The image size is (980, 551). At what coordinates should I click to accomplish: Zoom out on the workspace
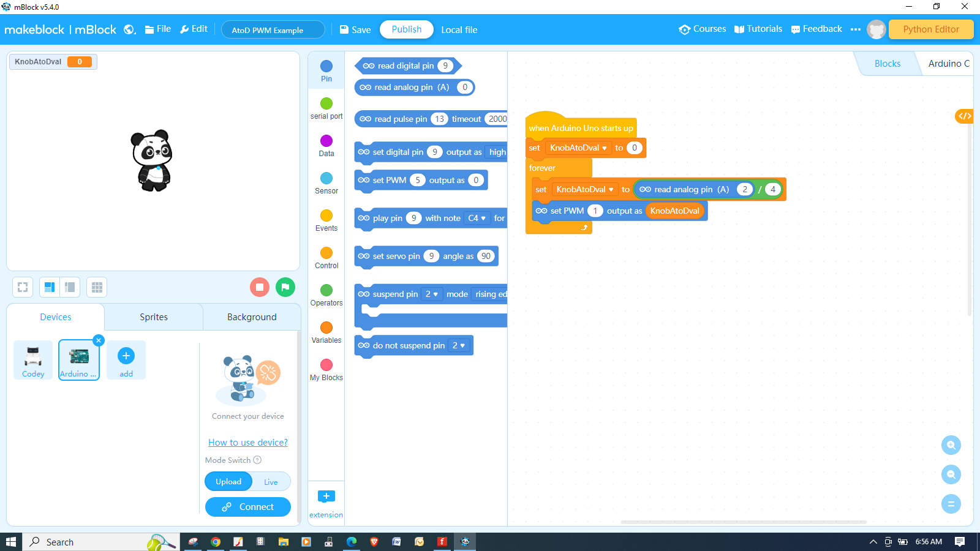(951, 474)
